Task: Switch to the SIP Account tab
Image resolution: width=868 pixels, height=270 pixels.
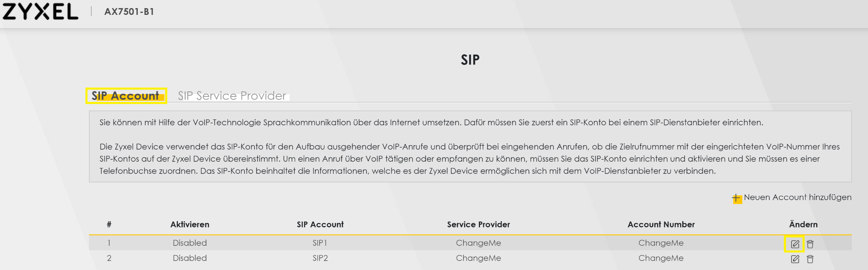Action: click(x=126, y=96)
